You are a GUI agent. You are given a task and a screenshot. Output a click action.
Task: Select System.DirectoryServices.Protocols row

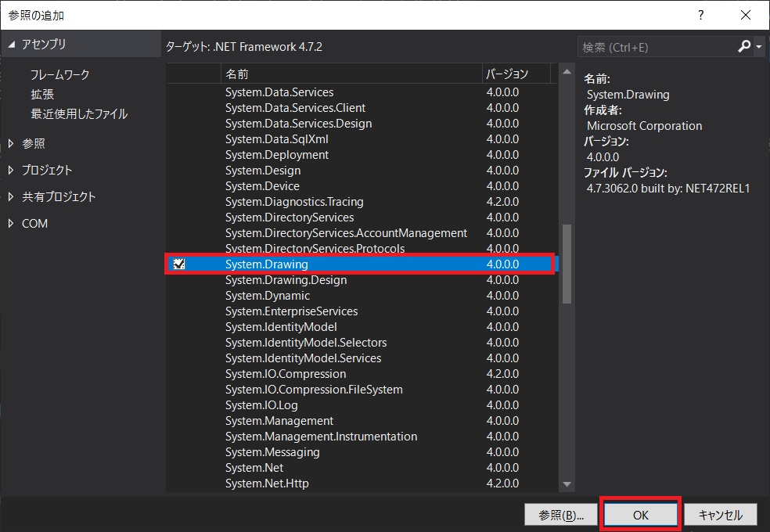point(361,248)
